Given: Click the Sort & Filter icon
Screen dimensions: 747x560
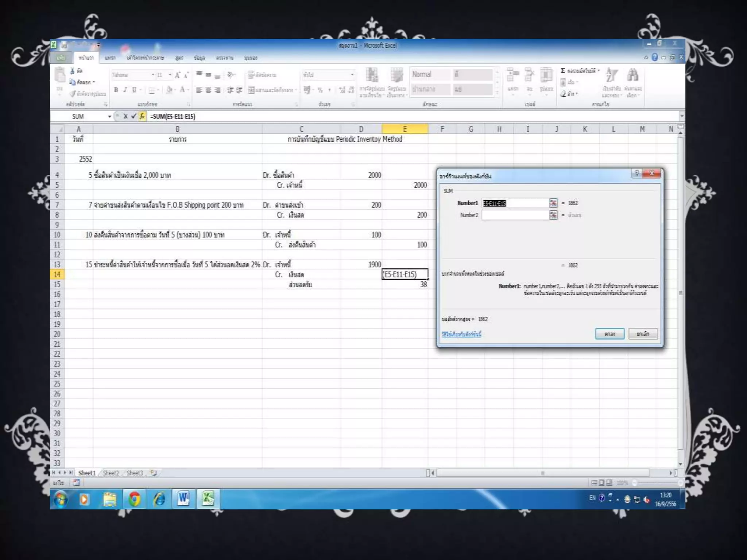Looking at the screenshot, I should coord(611,76).
